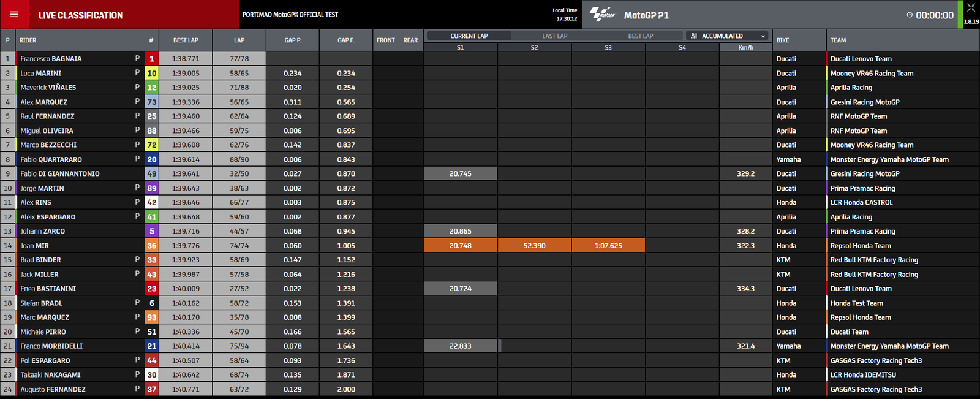Click the MotoGP P1 session title
The width and height of the screenshot is (980, 399).
click(646, 15)
